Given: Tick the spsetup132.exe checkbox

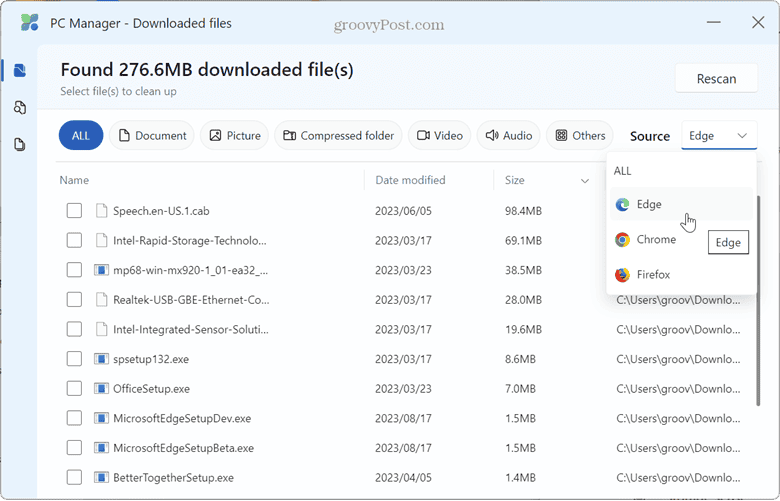Looking at the screenshot, I should click(74, 359).
